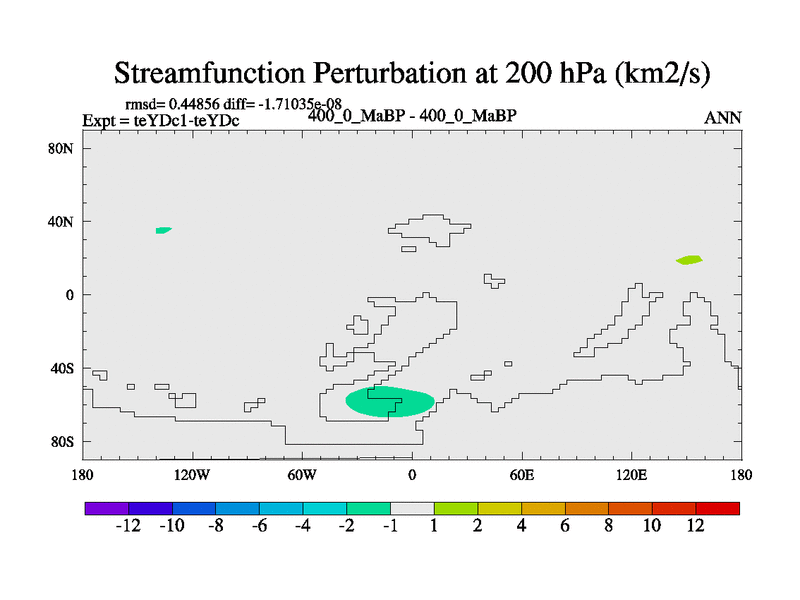
Task: Click the 120W longitude axis label
Action: click(x=192, y=474)
